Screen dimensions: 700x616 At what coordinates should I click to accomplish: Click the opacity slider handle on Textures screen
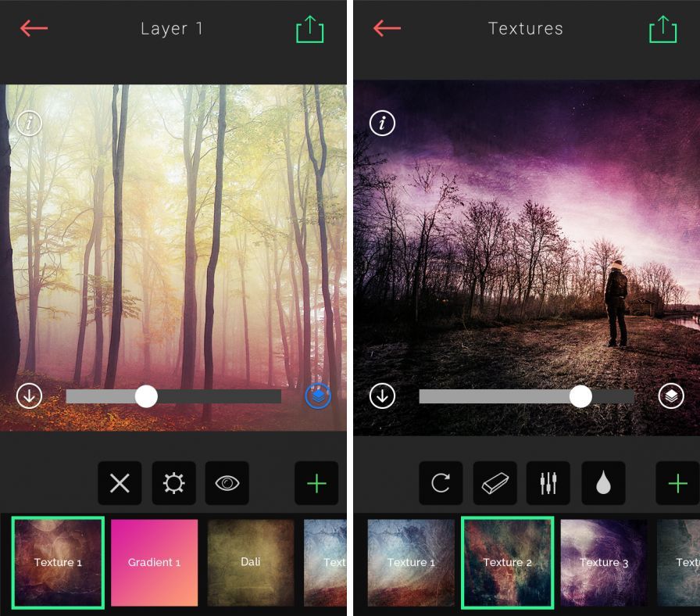pyautogui.click(x=580, y=396)
